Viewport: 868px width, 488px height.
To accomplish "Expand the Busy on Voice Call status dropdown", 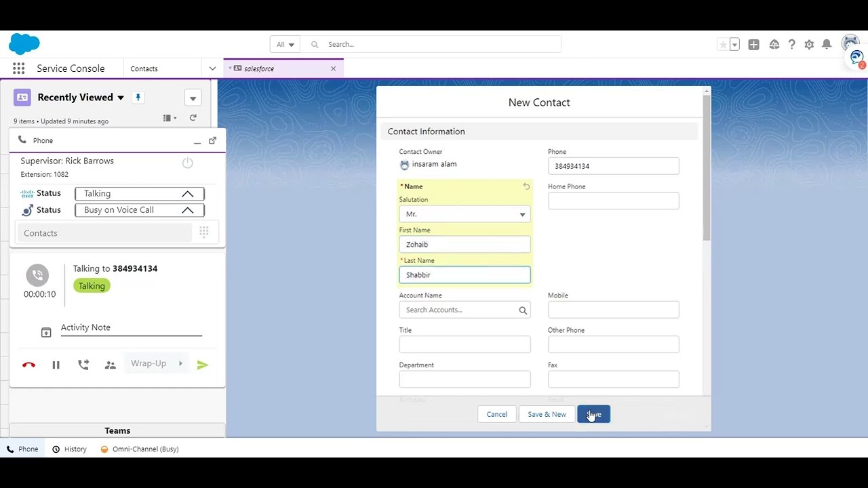I will tap(140, 210).
